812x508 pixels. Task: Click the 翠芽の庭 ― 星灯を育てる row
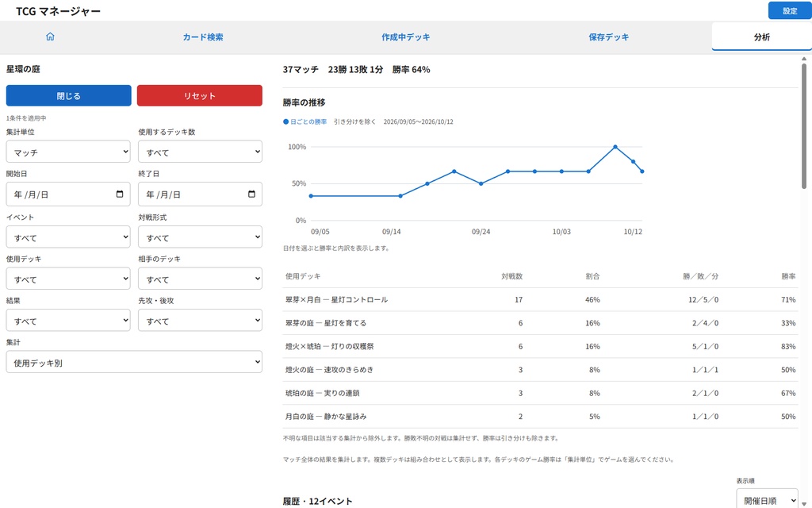(540, 323)
